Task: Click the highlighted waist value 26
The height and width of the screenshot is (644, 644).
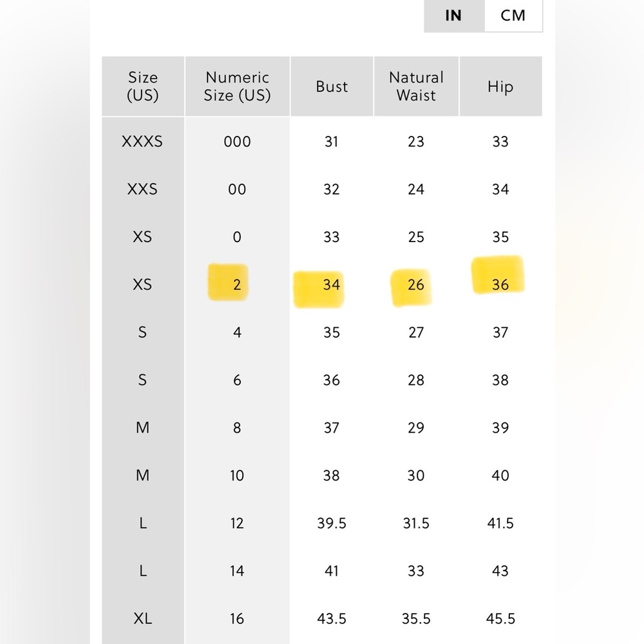Action: [415, 284]
